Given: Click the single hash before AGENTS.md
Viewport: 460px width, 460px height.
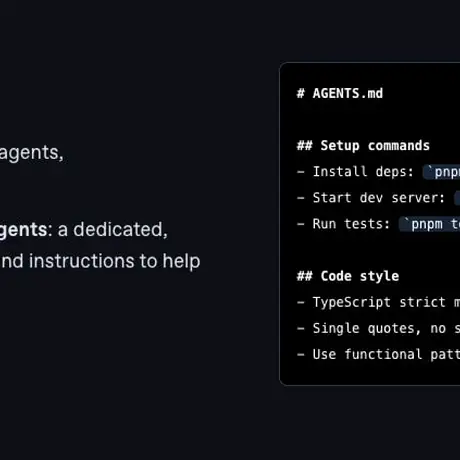Looking at the screenshot, I should point(301,94).
